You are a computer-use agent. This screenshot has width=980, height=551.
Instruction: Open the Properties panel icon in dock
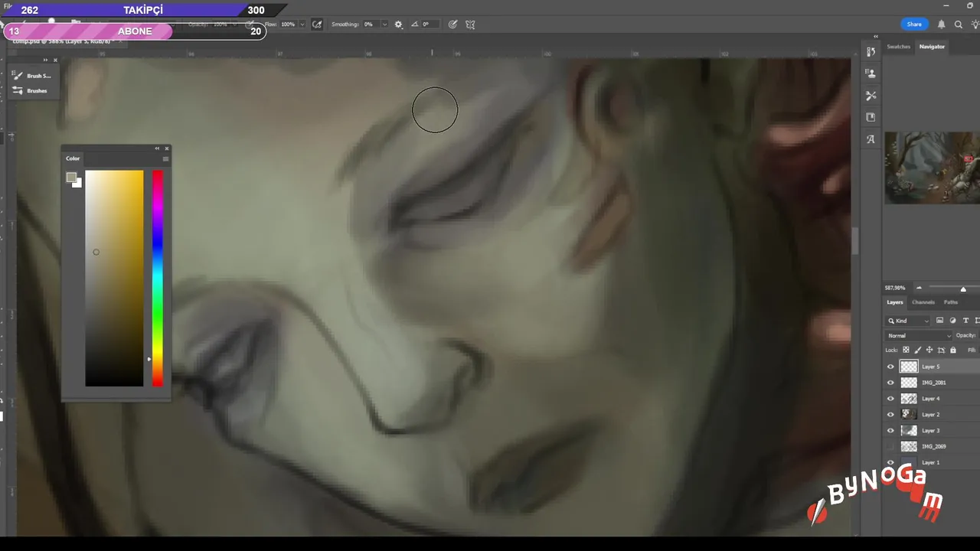click(871, 73)
